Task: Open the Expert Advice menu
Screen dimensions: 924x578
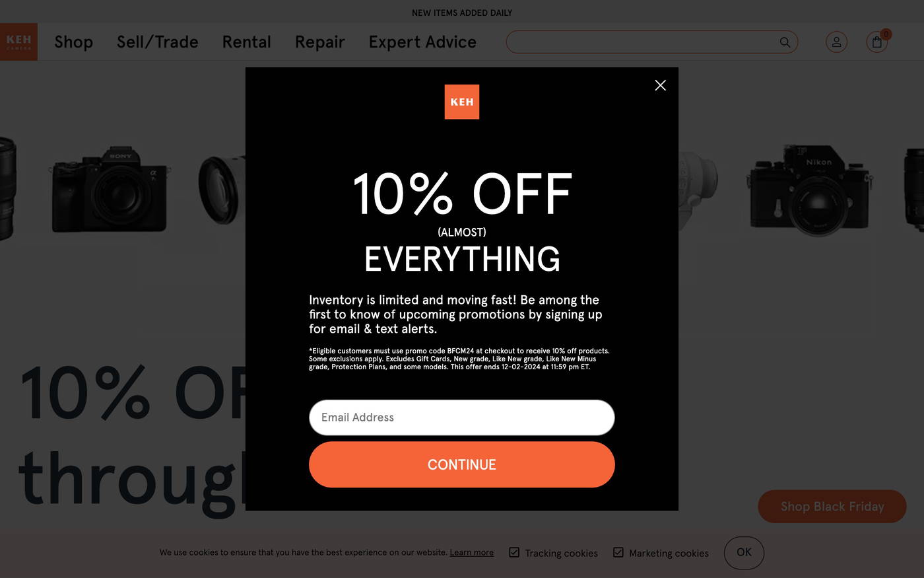Action: [422, 42]
